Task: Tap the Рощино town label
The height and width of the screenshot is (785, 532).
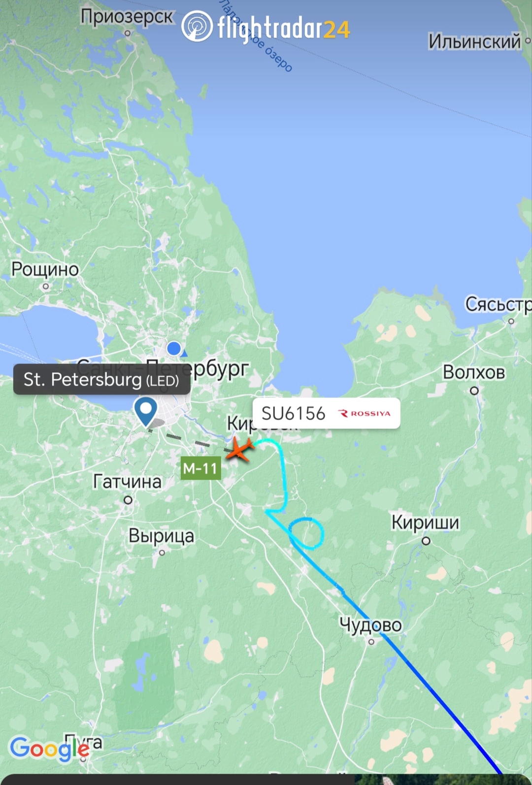Action: [x=45, y=269]
